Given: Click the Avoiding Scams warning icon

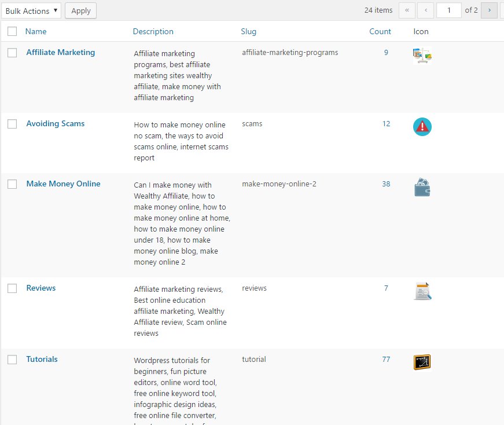Looking at the screenshot, I should pyautogui.click(x=422, y=127).
